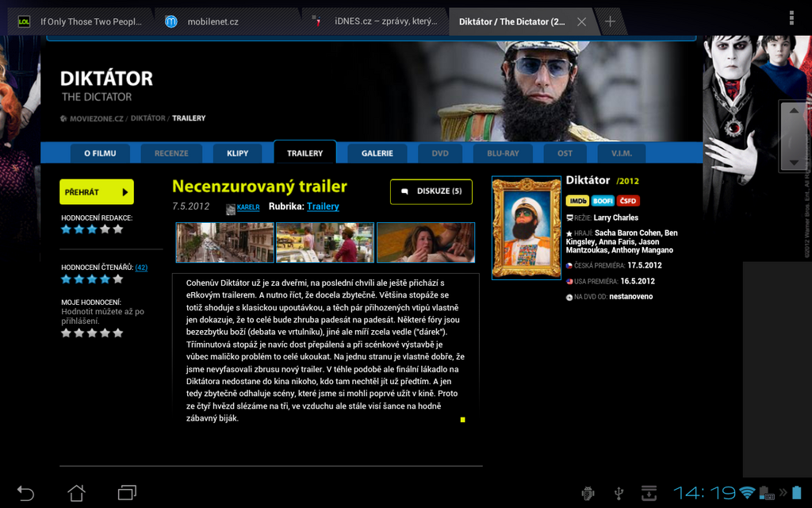Open the DISKUZE (5) discussion
The image size is (812, 508).
point(431,191)
